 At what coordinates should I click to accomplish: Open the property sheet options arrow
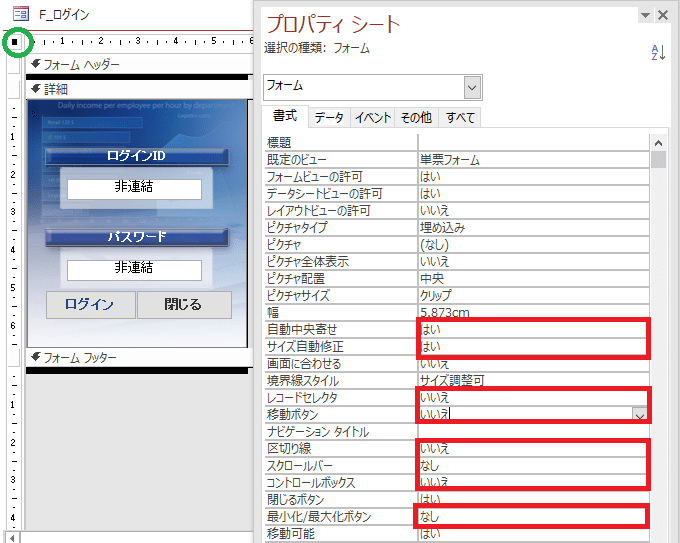pyautogui.click(x=645, y=15)
